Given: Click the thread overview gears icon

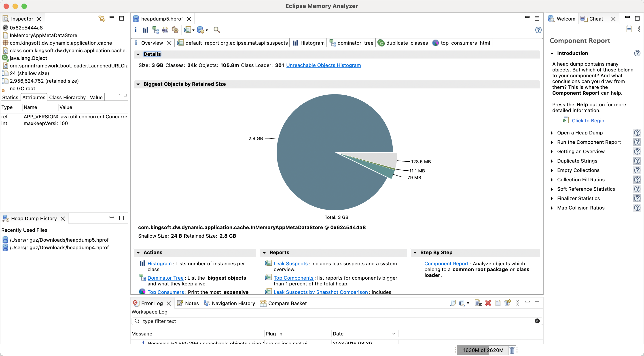Looking at the screenshot, I should coord(175,30).
